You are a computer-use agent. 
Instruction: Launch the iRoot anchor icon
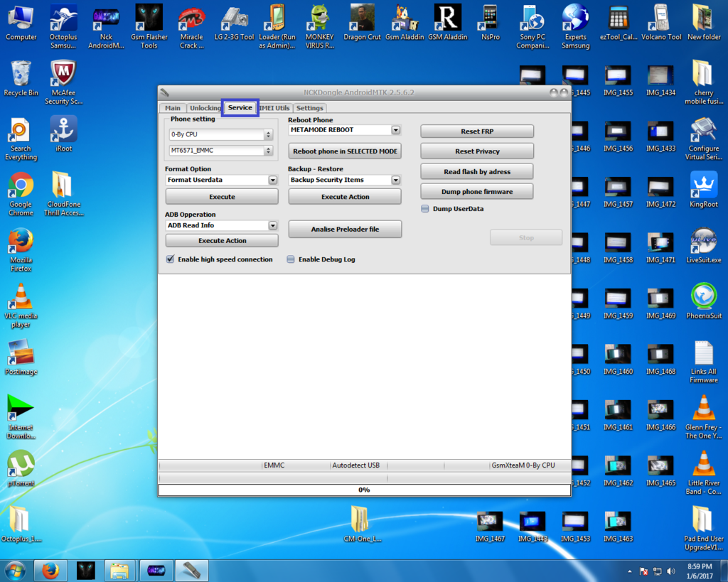(x=64, y=130)
